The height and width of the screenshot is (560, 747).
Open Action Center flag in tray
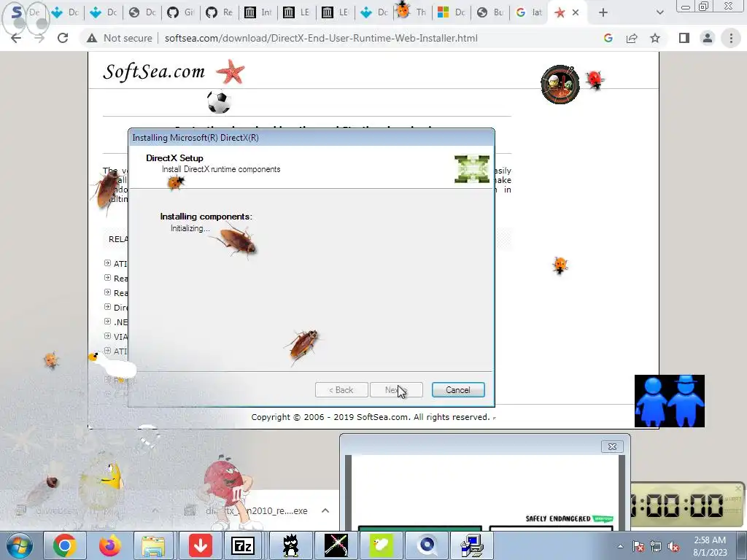638,546
